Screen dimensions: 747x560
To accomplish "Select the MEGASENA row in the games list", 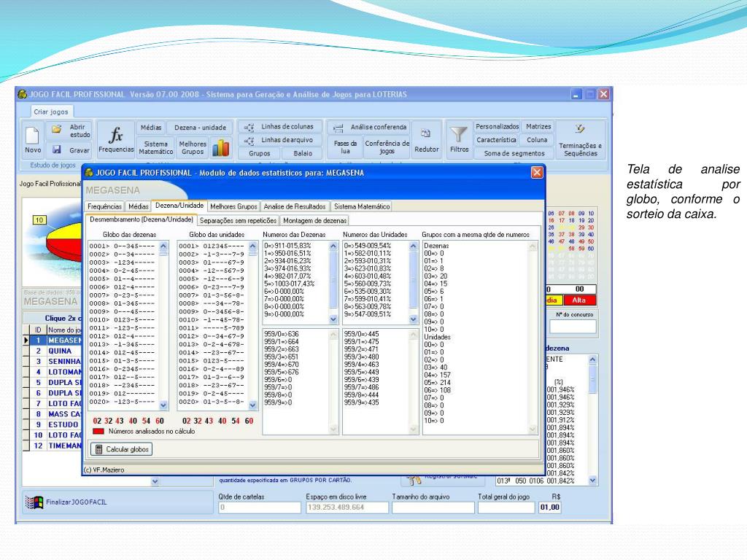I will pos(55,341).
